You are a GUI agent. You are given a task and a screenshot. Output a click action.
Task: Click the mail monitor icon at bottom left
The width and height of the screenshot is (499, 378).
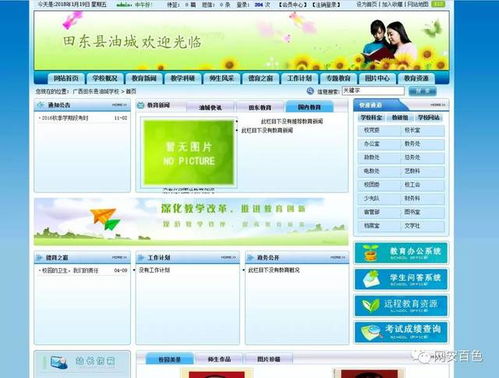[59, 362]
